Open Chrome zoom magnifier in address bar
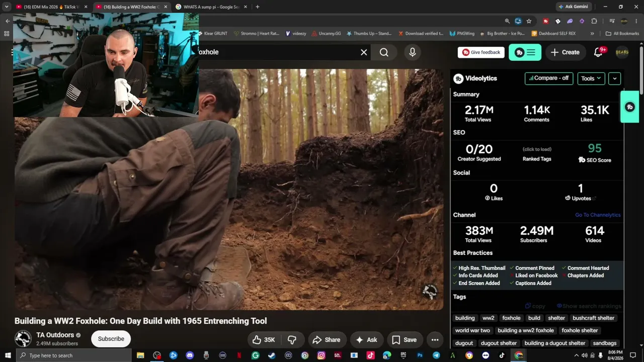 click(507, 21)
